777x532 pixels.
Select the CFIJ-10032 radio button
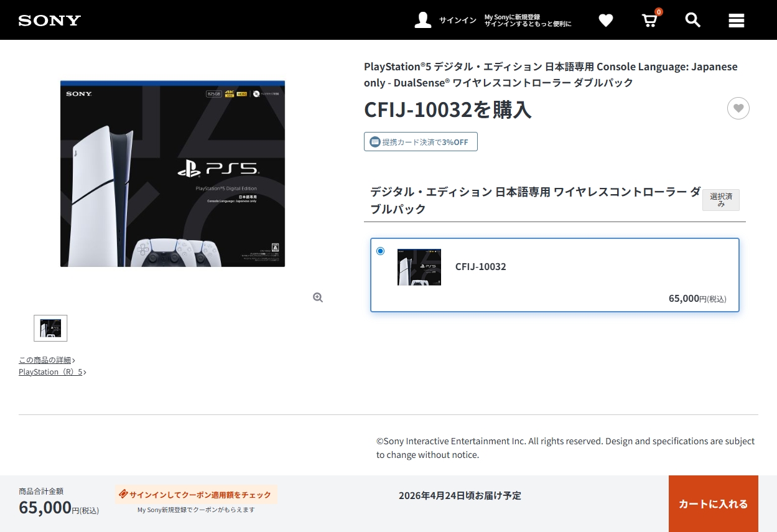tap(381, 251)
